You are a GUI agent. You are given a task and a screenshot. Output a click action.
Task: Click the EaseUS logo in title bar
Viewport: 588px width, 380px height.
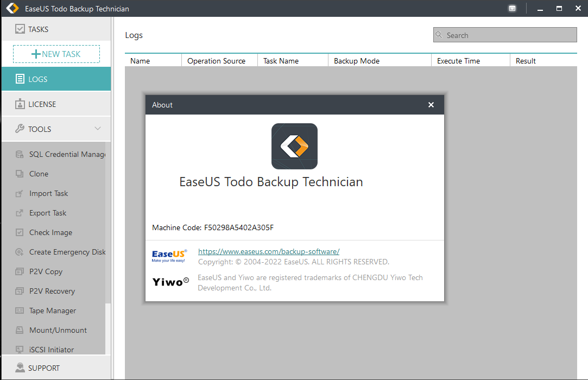[12, 8]
